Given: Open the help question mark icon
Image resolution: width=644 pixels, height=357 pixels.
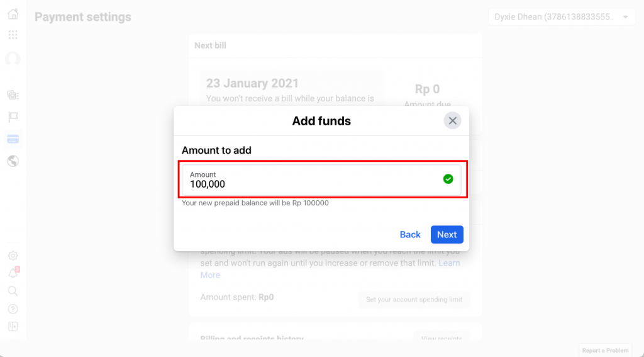Looking at the screenshot, I should pos(13,309).
